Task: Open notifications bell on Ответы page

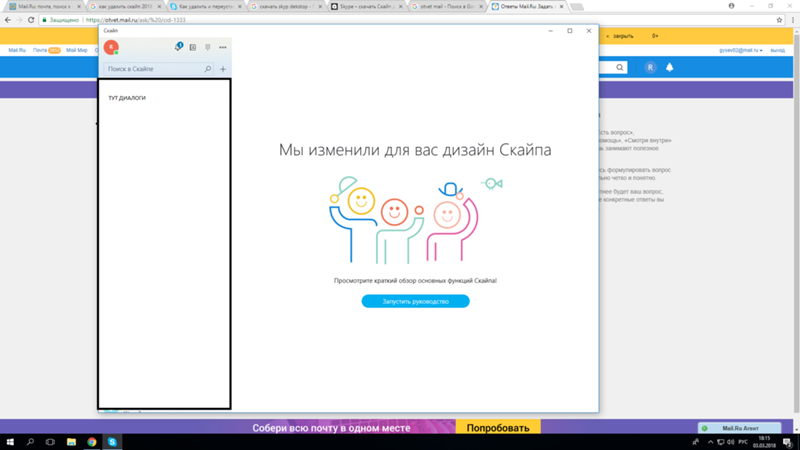Action: 669,67
